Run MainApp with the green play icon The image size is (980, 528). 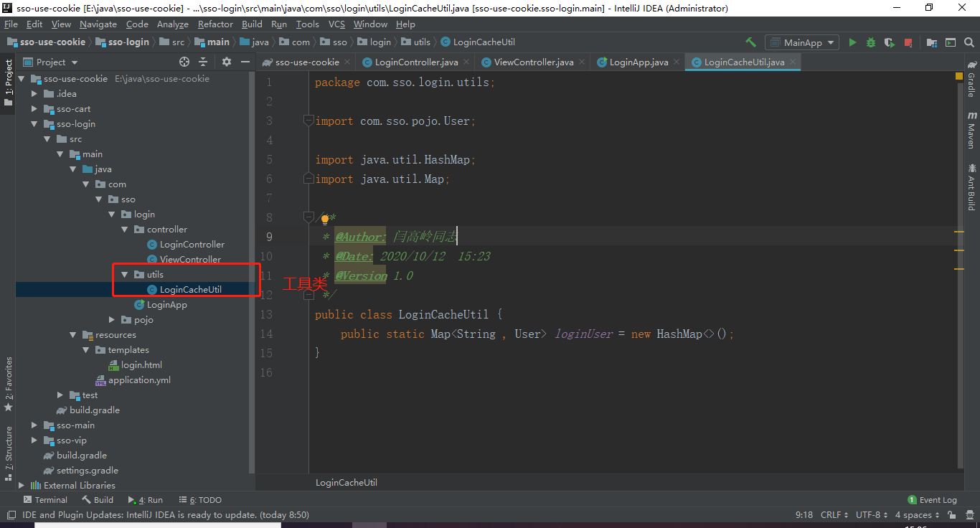coord(852,42)
